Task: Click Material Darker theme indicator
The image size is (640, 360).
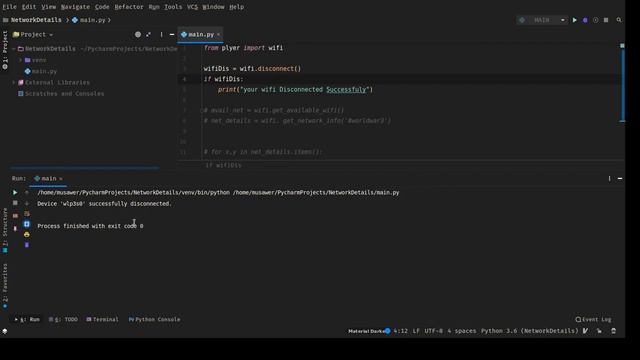Action: [369, 331]
